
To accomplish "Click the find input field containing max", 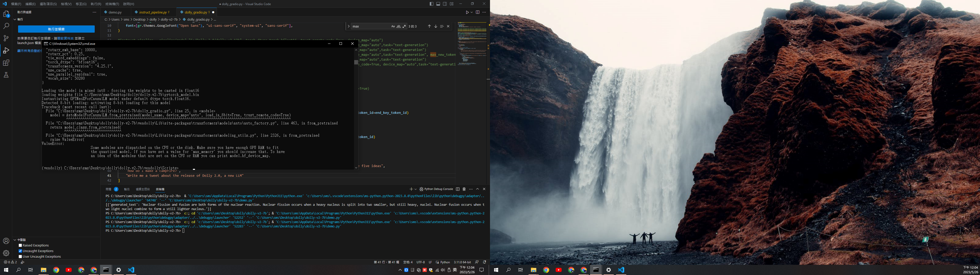I will [369, 26].
